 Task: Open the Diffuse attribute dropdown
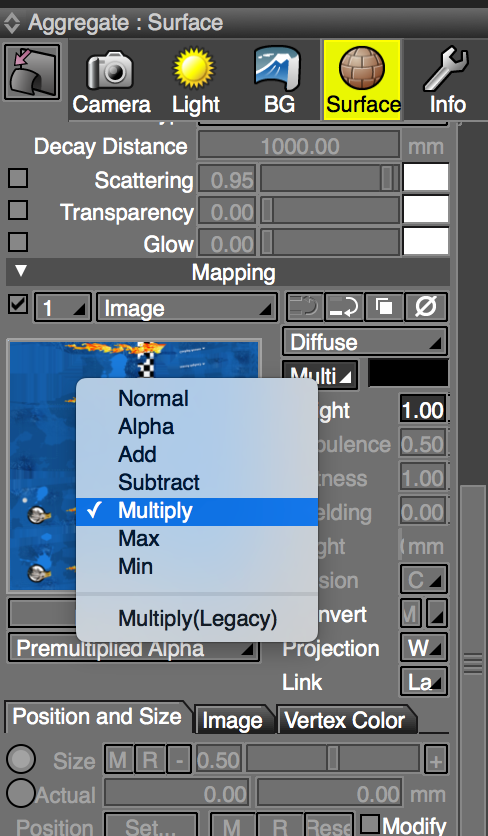tap(365, 342)
